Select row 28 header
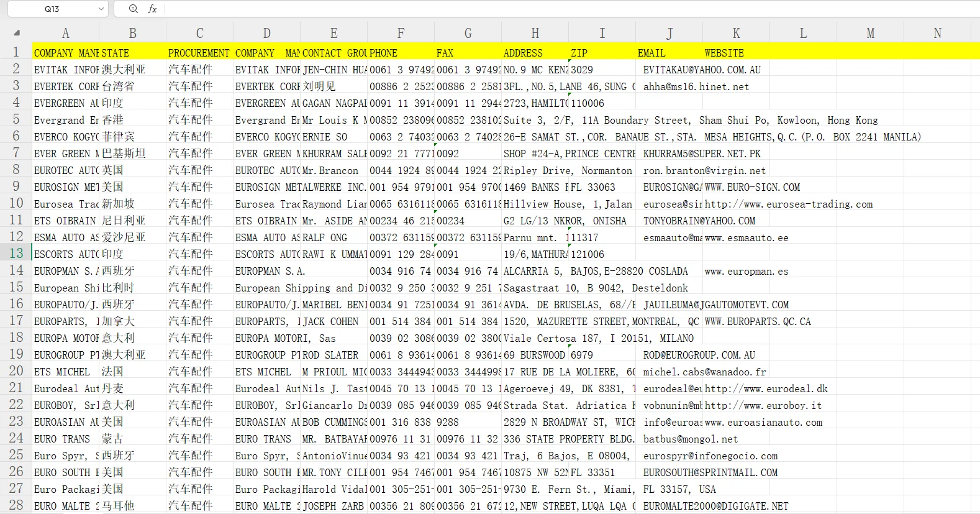 coord(16,505)
